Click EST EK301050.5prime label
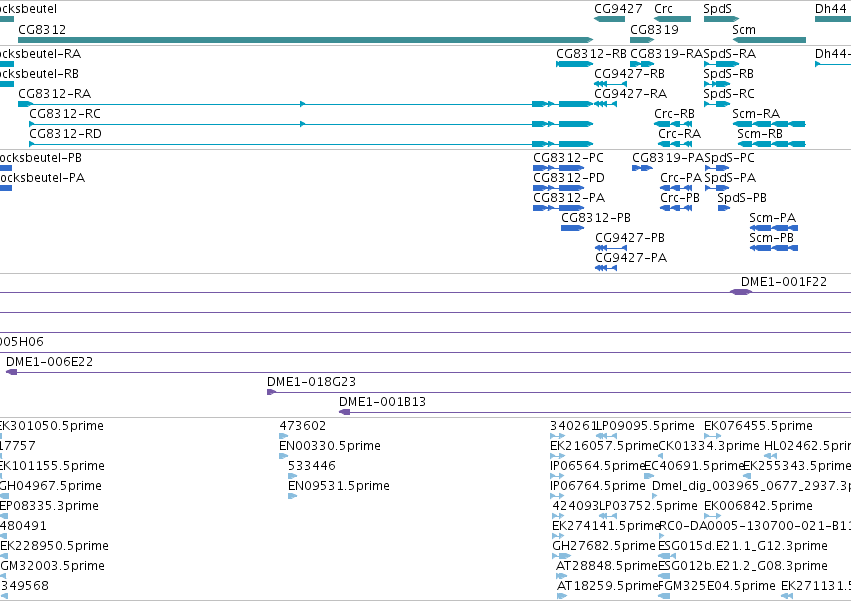851x601 pixels. click(52, 426)
